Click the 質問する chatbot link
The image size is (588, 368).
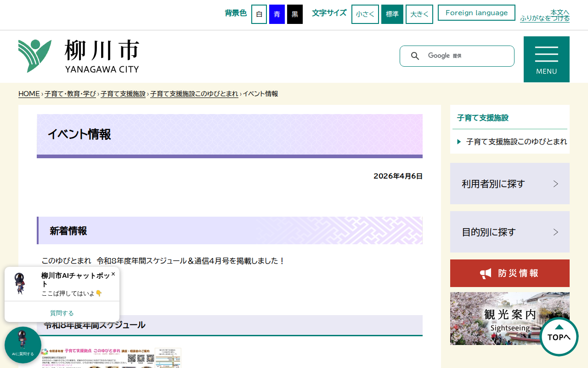(62, 312)
